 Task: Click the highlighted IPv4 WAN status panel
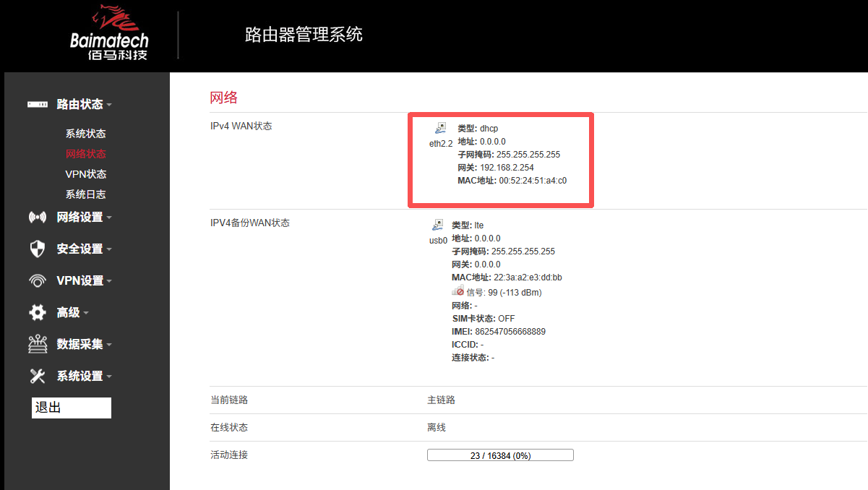(500, 160)
